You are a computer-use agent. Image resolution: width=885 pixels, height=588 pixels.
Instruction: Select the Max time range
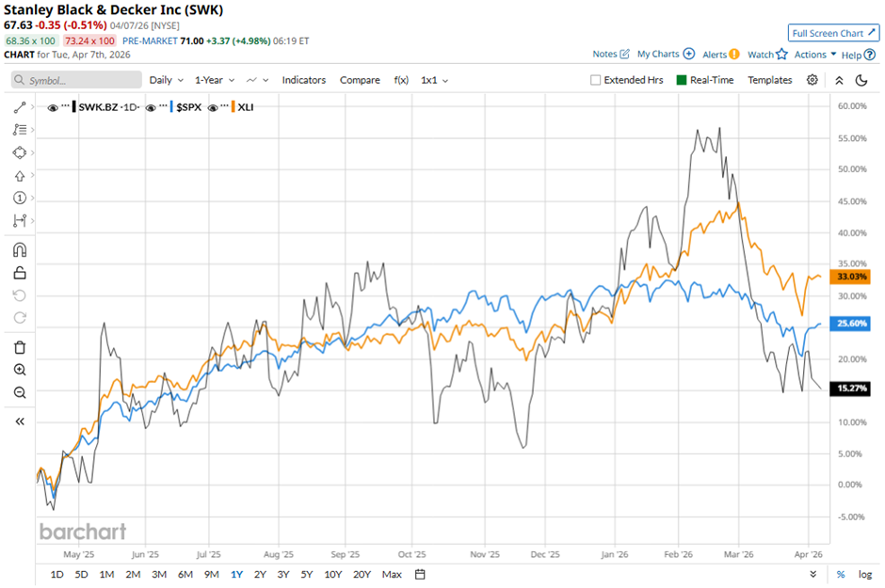point(392,575)
